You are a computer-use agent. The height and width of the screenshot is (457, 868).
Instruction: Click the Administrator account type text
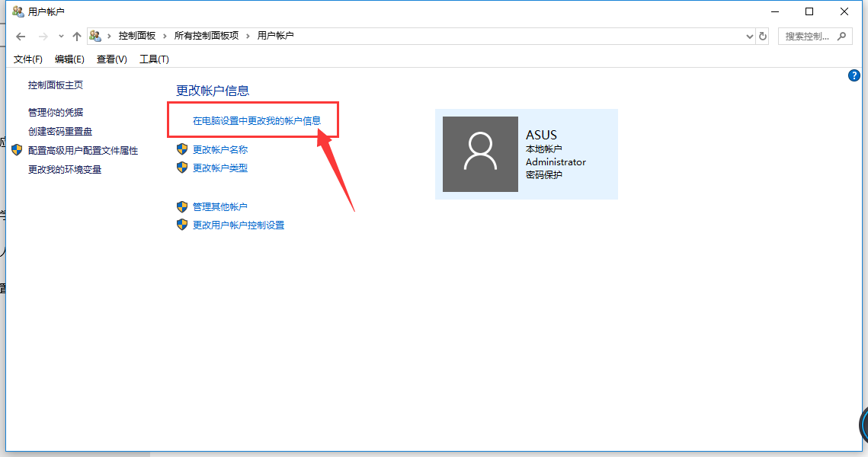[556, 162]
